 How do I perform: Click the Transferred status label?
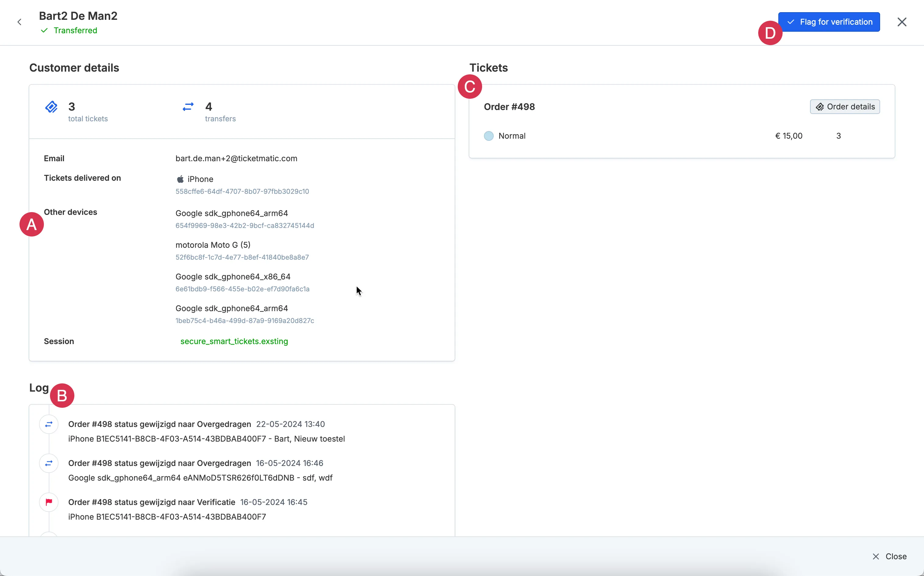click(75, 30)
